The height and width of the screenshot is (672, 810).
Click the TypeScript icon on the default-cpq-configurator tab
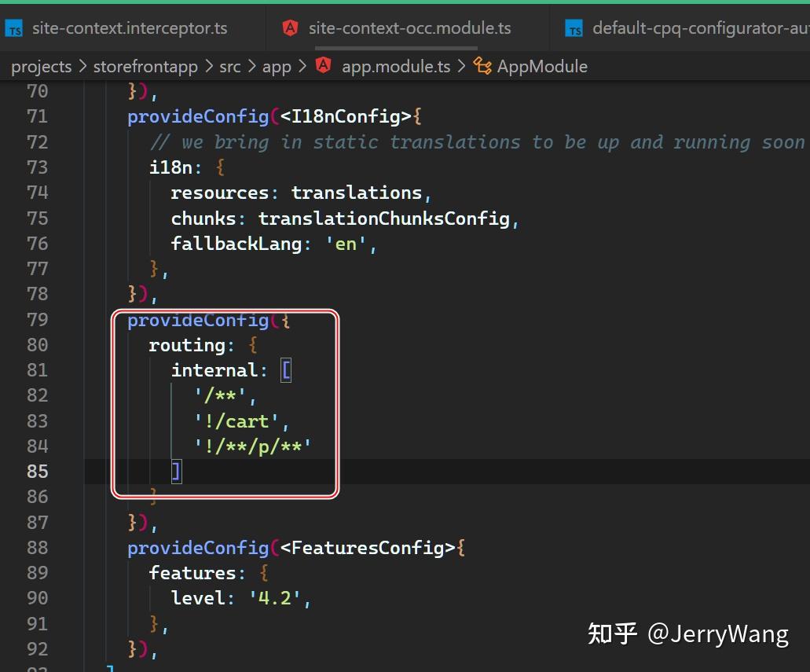point(574,28)
